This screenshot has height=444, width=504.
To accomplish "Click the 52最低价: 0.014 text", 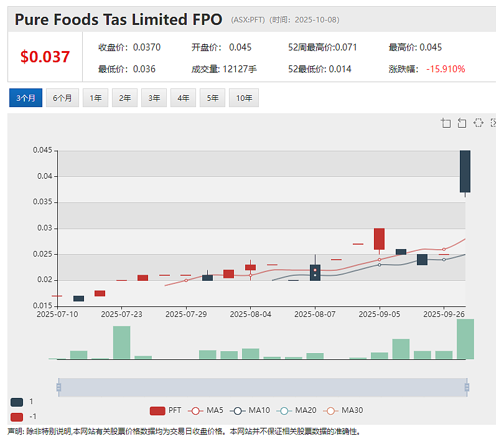I will coord(319,69).
